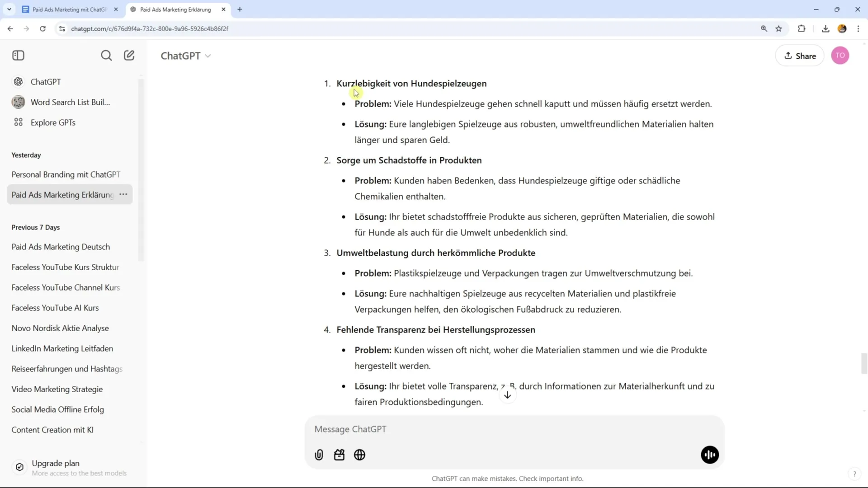Viewport: 868px width, 488px height.
Task: Click heading Fehlende Transparenz bei Herstellungsprozessen
Action: click(x=436, y=330)
